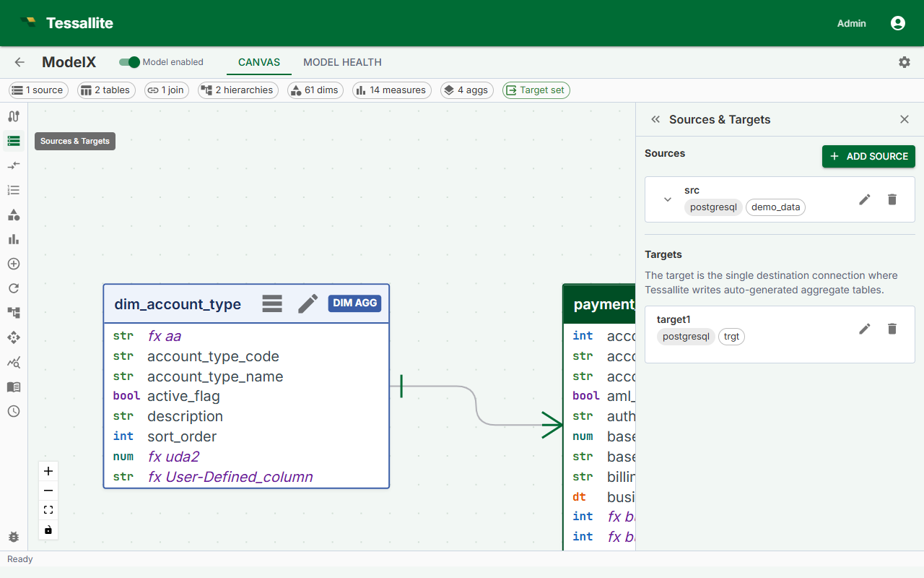Expand the src source chevron
Screen dimensions: 924x578
(x=668, y=199)
